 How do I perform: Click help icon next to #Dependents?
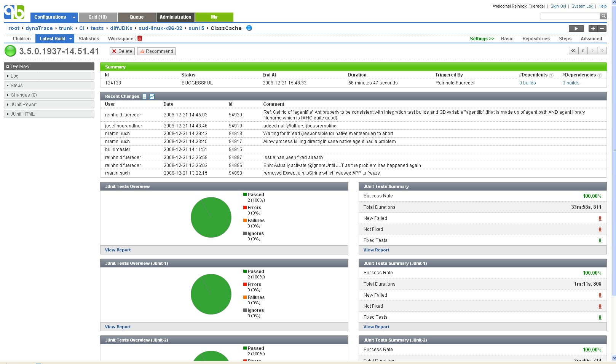(x=551, y=75)
